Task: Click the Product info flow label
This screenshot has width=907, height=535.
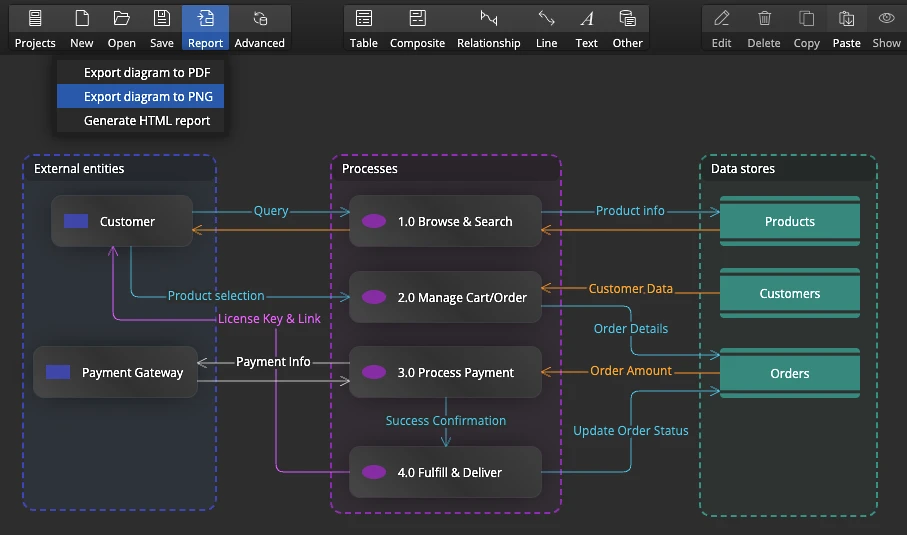Action: [x=630, y=211]
